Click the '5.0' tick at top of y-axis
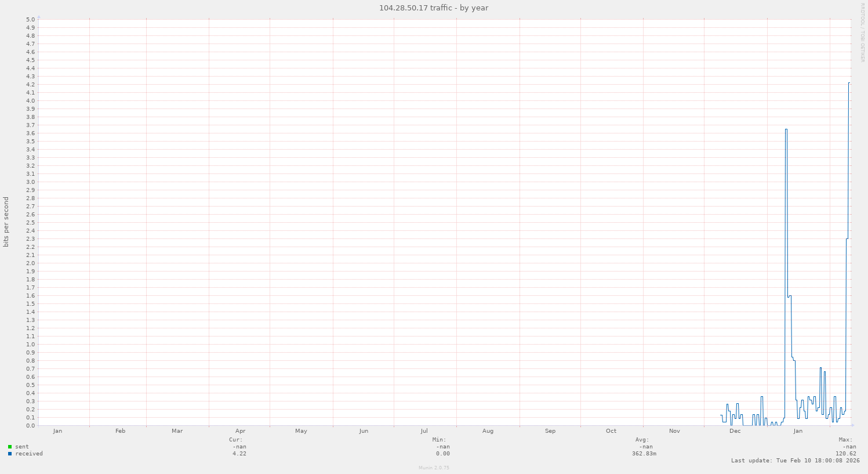The height and width of the screenshot is (474, 868). pyautogui.click(x=31, y=20)
